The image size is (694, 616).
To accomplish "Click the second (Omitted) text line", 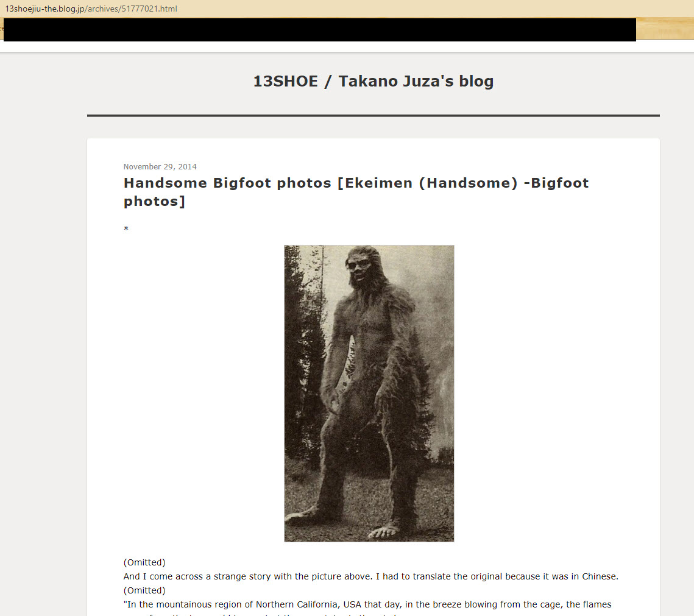I will [x=144, y=590].
